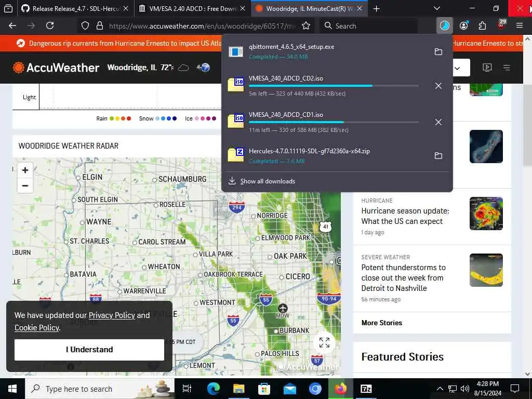This screenshot has width=532, height=399.
Task: Click the Woodridge, IL location text
Action: [132, 68]
